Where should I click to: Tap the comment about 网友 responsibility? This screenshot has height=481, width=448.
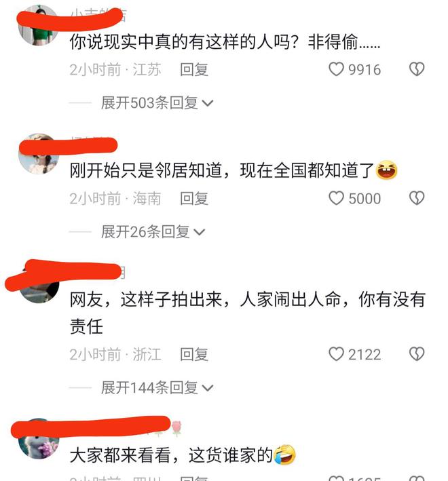coord(247,312)
